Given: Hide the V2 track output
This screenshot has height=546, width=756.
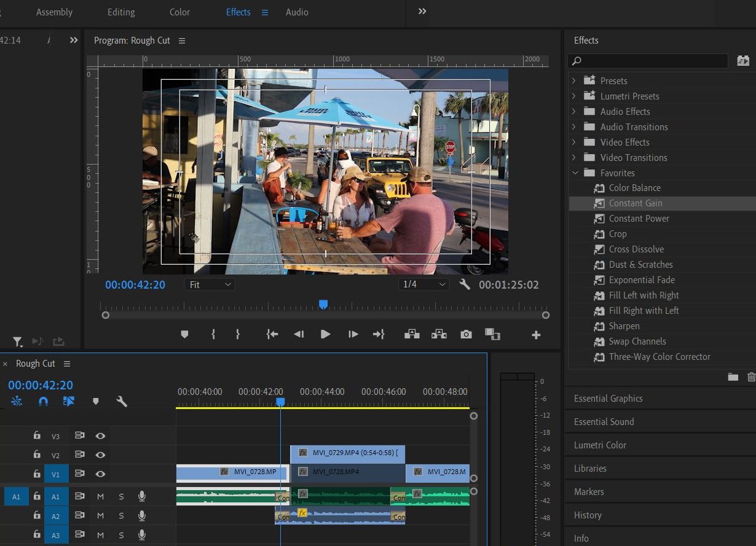Looking at the screenshot, I should (100, 455).
